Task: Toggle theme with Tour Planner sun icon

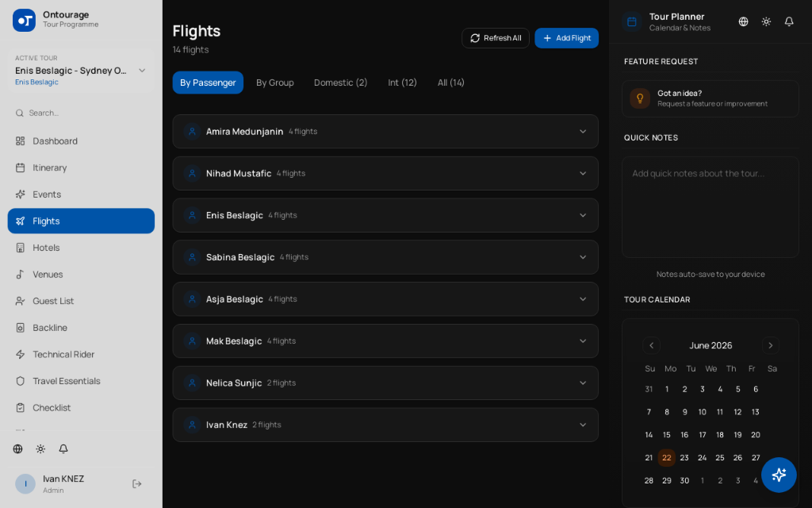Action: [x=766, y=21]
